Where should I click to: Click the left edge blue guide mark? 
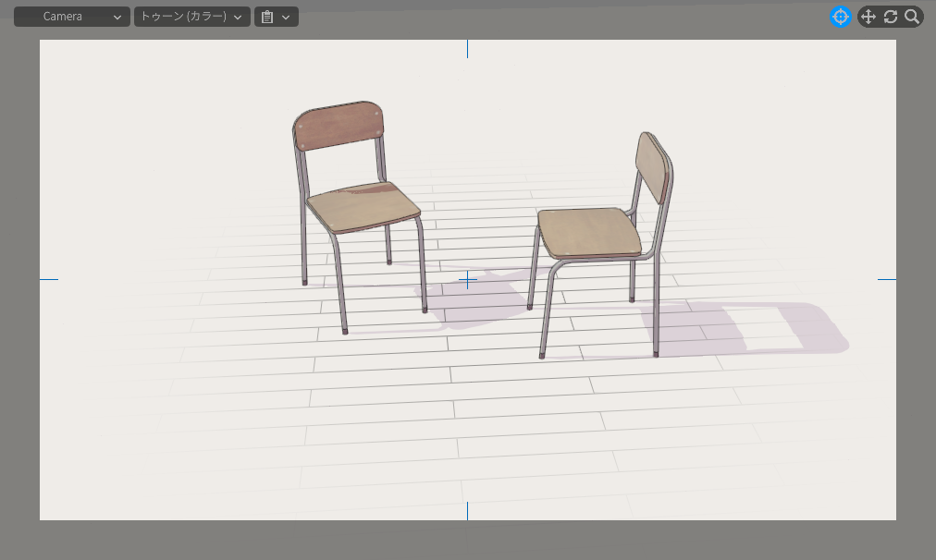point(49,279)
